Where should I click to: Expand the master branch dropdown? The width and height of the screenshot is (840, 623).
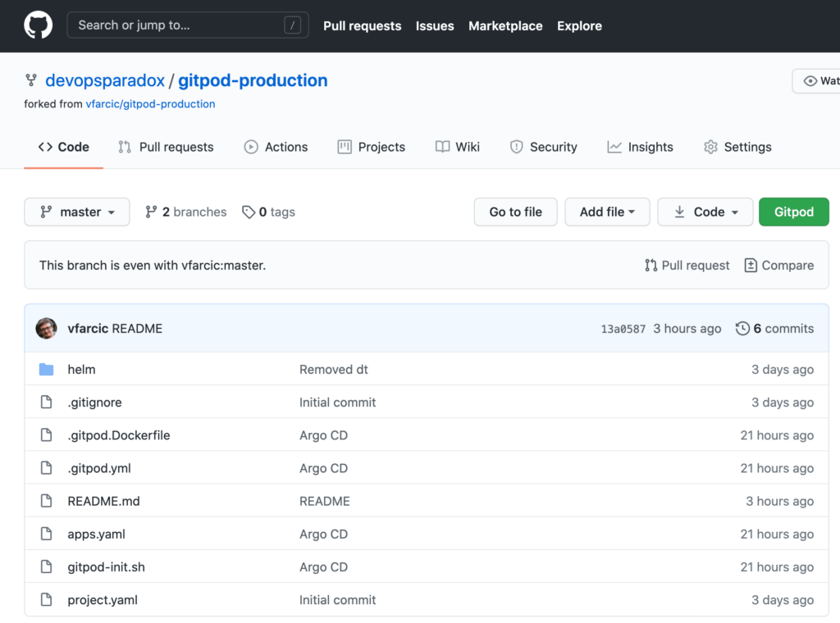point(77,212)
